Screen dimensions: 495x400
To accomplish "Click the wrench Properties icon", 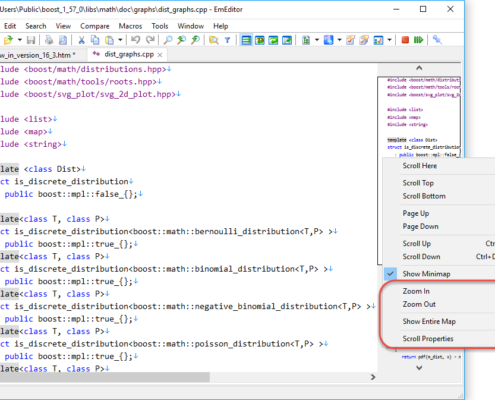I will tap(437, 40).
